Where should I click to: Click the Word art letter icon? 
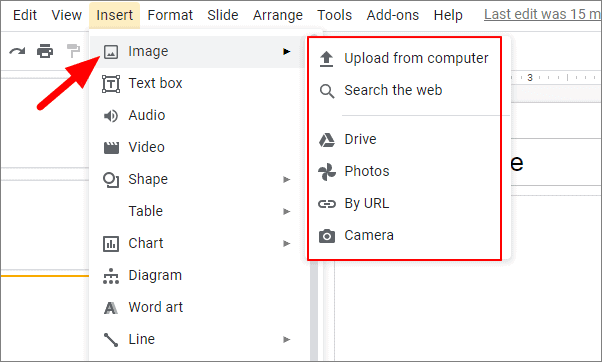pos(111,307)
